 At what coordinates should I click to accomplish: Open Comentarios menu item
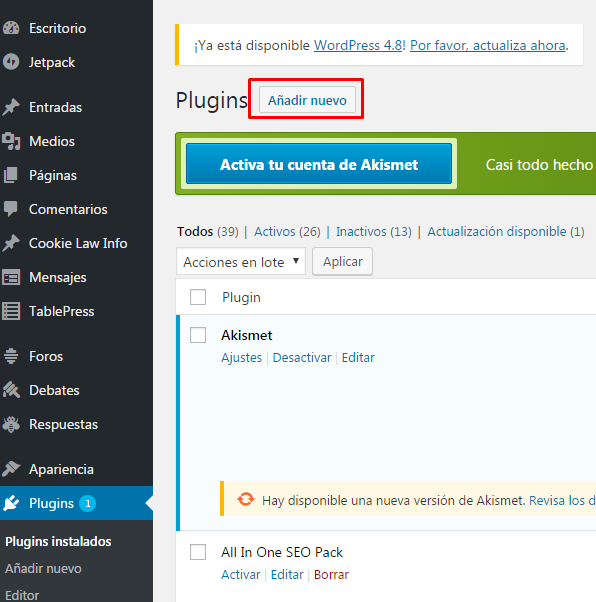[x=68, y=210]
